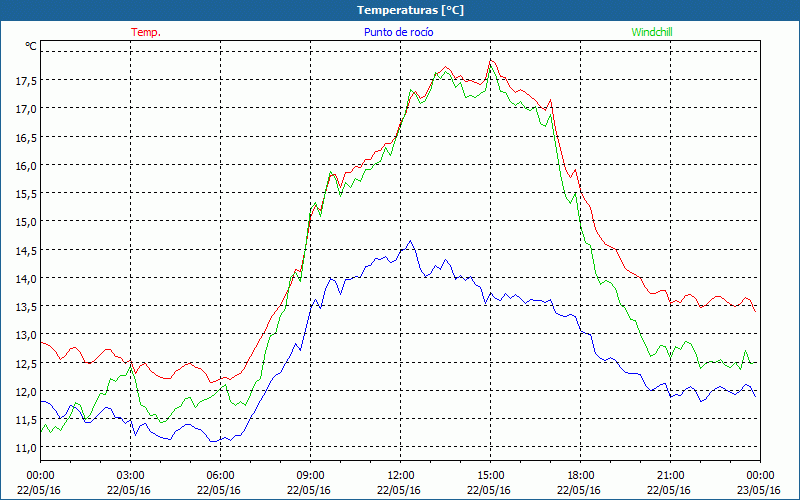Click the 11,0 y-axis value
This screenshot has width=800, height=500.
coord(26,447)
